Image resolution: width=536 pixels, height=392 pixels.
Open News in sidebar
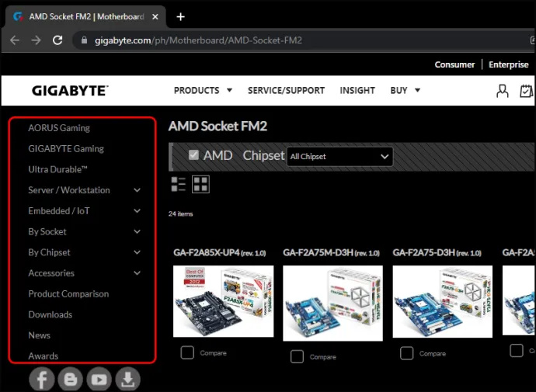coord(40,335)
